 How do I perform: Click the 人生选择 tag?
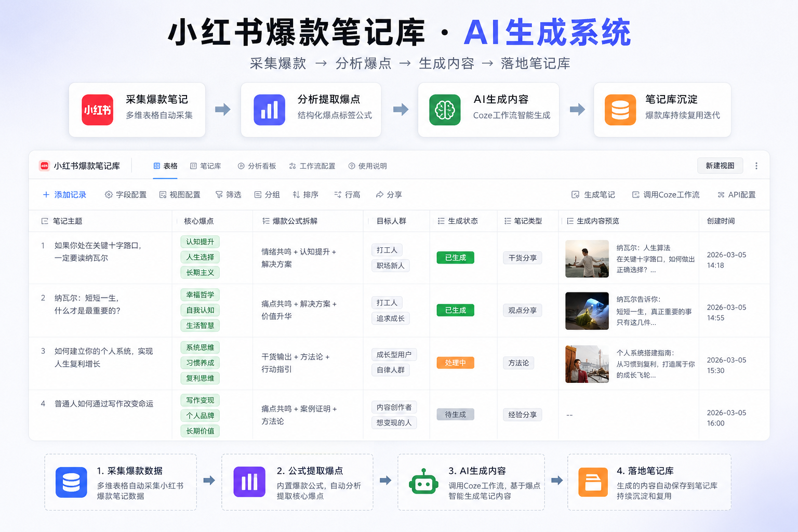pyautogui.click(x=200, y=257)
